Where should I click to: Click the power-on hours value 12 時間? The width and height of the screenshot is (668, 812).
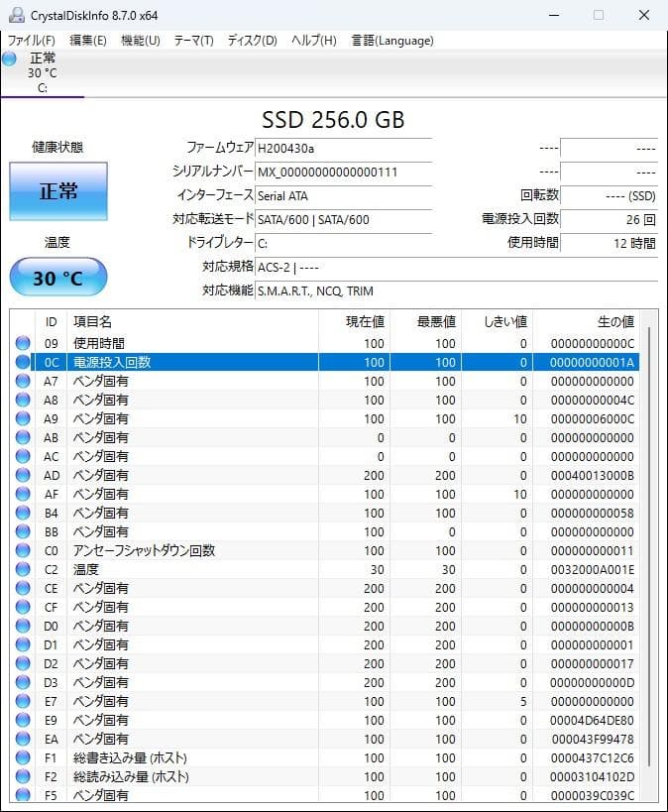click(x=609, y=243)
